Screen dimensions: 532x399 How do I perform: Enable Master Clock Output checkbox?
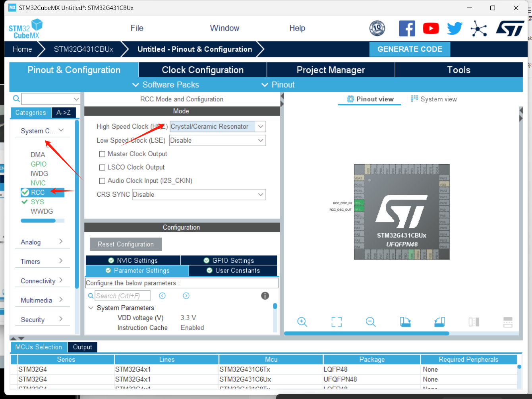102,154
